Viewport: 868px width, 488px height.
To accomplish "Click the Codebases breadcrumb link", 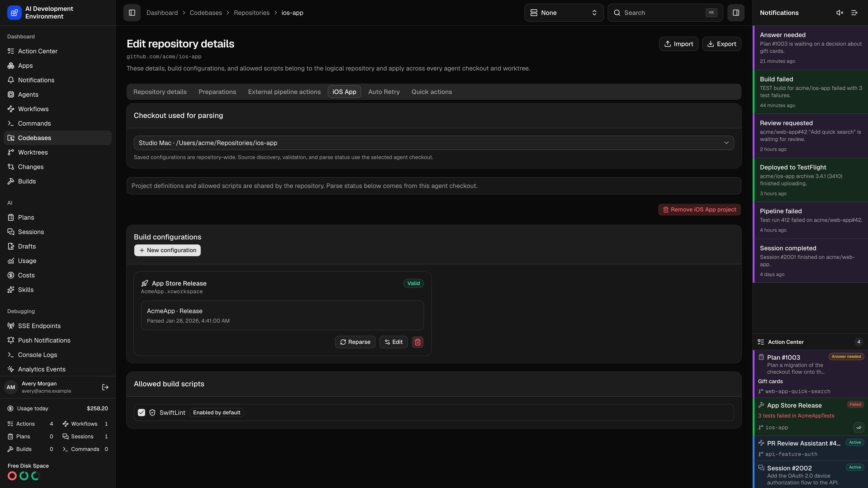I will (x=205, y=13).
